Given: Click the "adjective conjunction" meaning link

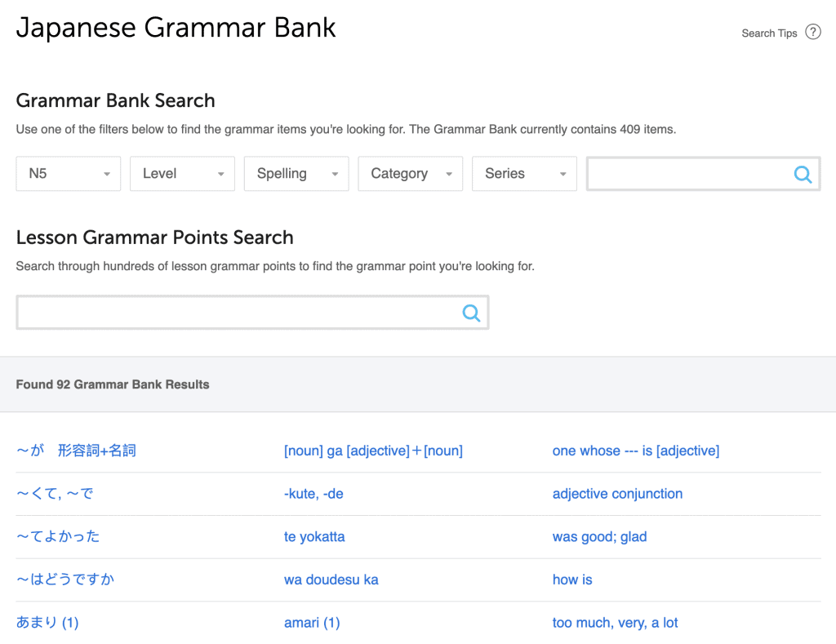Looking at the screenshot, I should 617,494.
